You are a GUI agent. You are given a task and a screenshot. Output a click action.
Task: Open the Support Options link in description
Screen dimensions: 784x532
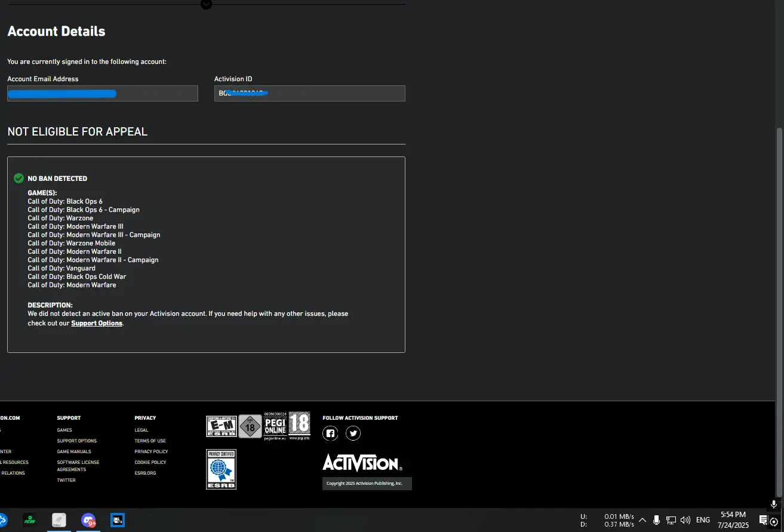click(x=97, y=323)
